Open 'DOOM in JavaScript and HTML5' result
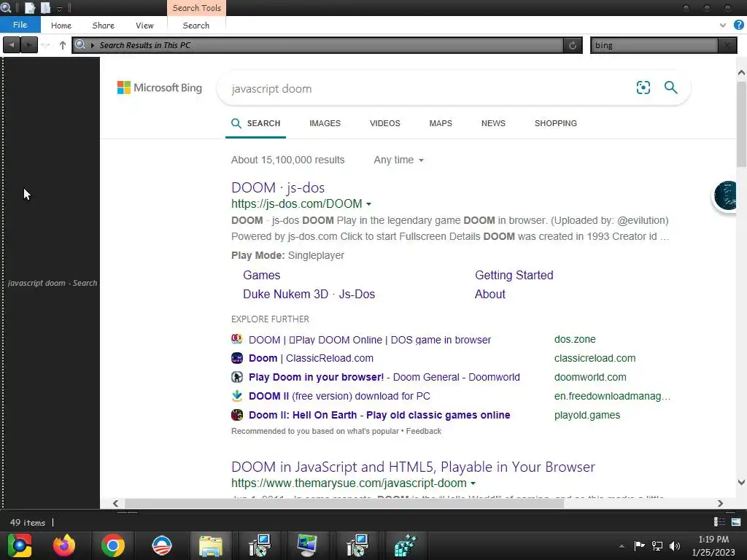The width and height of the screenshot is (747, 560). [x=413, y=467]
